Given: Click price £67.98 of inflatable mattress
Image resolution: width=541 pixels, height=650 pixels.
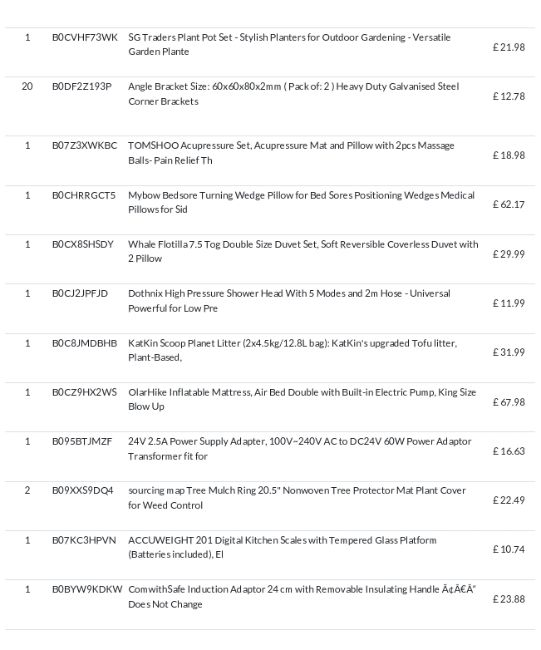Looking at the screenshot, I should (x=509, y=402).
